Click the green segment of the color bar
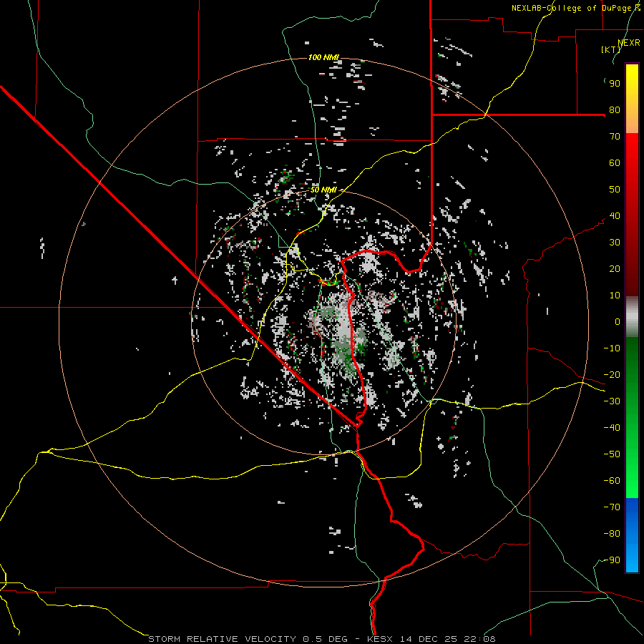 click(632, 417)
